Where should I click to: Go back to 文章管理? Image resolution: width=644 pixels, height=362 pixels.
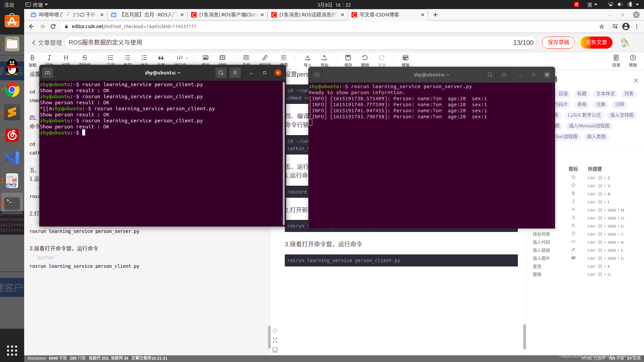point(47,43)
